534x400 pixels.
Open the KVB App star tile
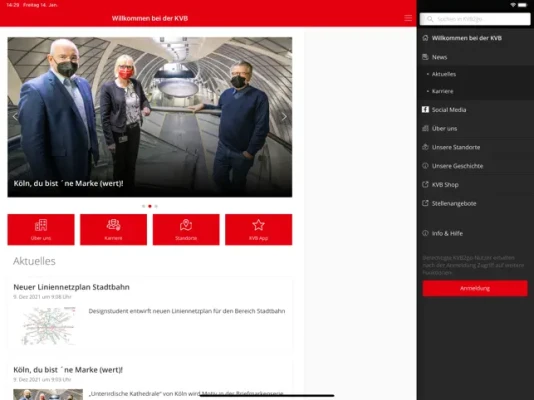[258, 229]
